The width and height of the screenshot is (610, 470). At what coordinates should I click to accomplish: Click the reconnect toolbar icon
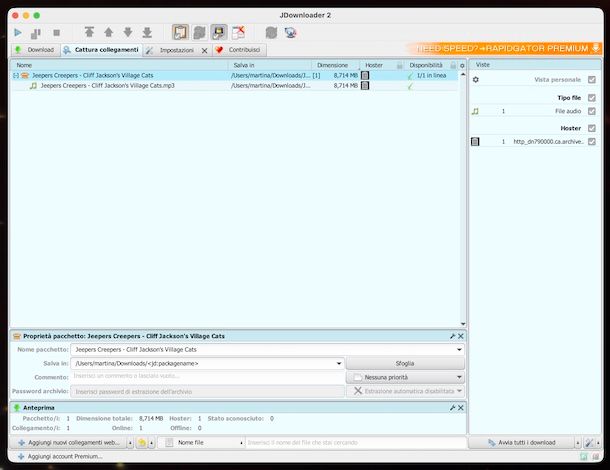271,32
